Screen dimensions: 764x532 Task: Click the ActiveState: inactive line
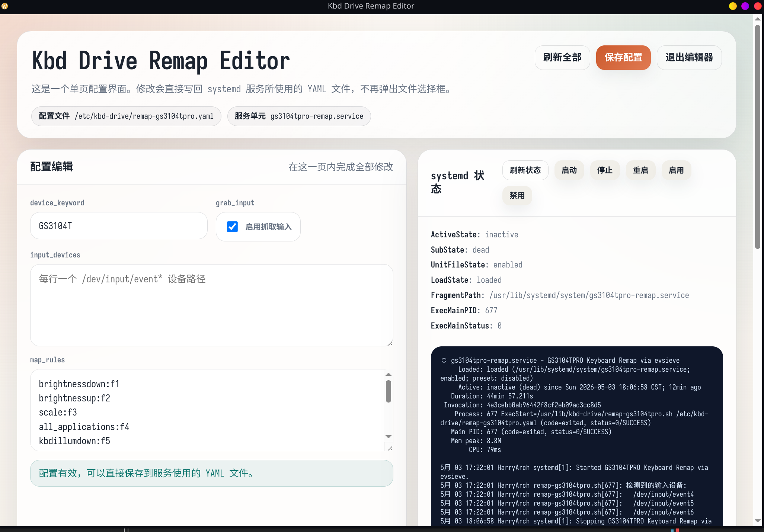pos(474,234)
